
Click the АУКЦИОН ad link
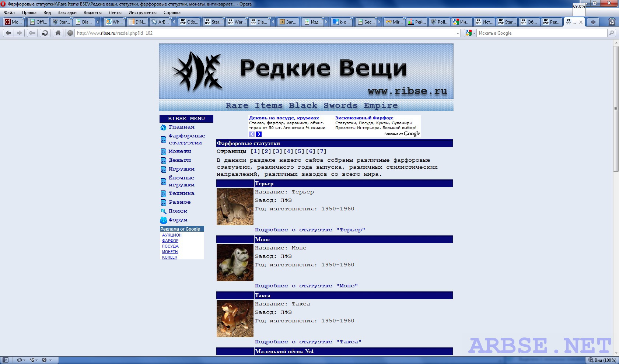click(172, 235)
